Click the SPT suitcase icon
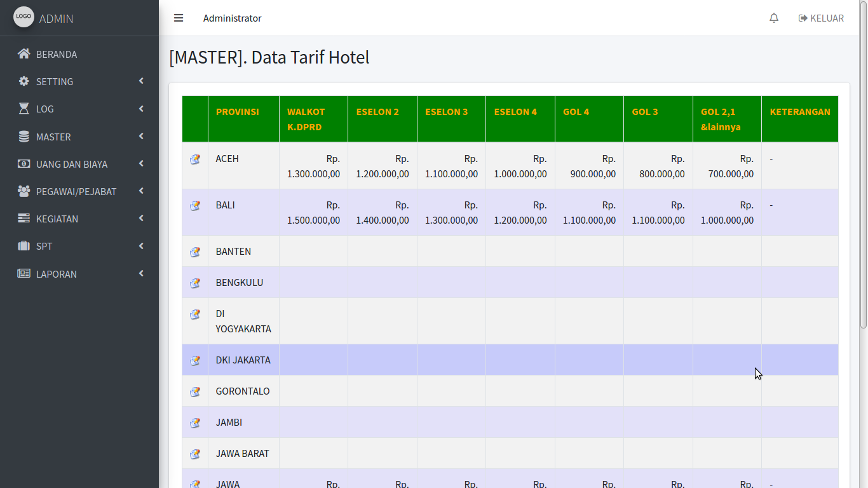The height and width of the screenshot is (488, 868). pyautogui.click(x=24, y=246)
